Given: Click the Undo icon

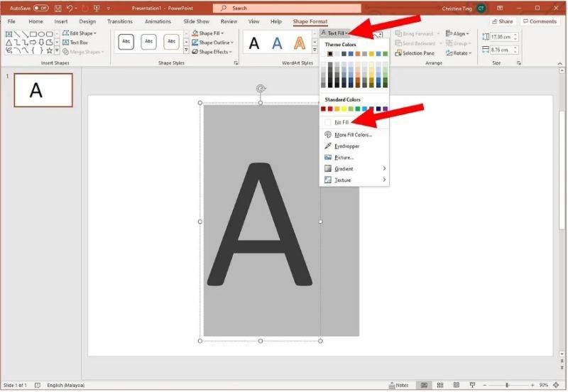Looking at the screenshot, I should pyautogui.click(x=70, y=8).
